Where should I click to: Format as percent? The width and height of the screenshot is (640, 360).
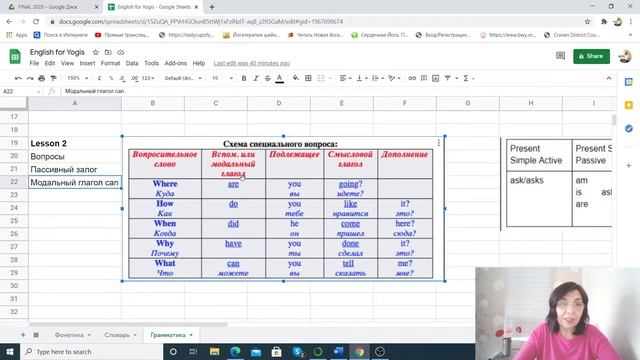pyautogui.click(x=111, y=78)
